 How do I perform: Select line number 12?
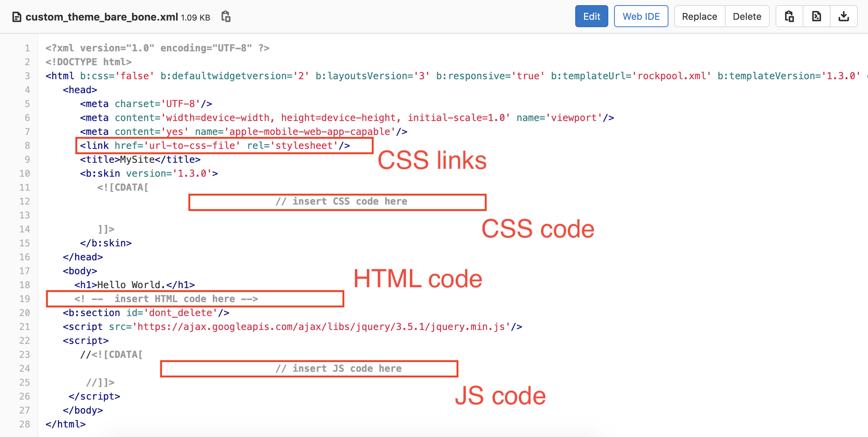click(x=24, y=201)
